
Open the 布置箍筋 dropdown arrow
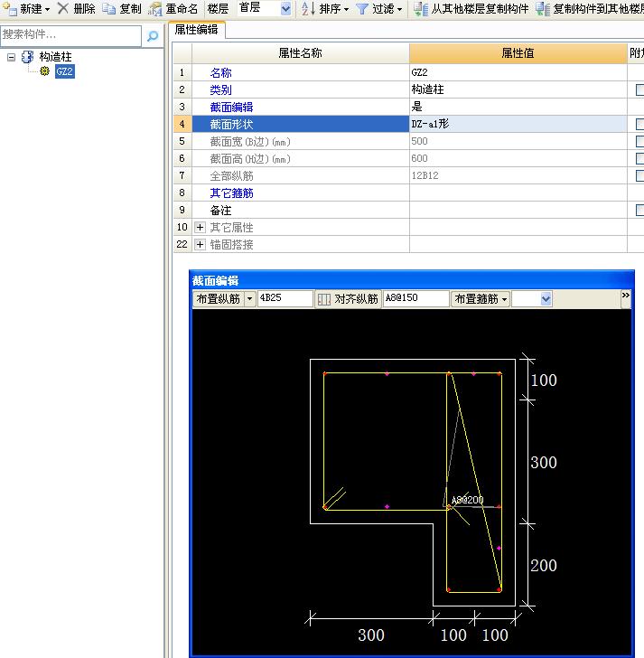click(x=504, y=299)
